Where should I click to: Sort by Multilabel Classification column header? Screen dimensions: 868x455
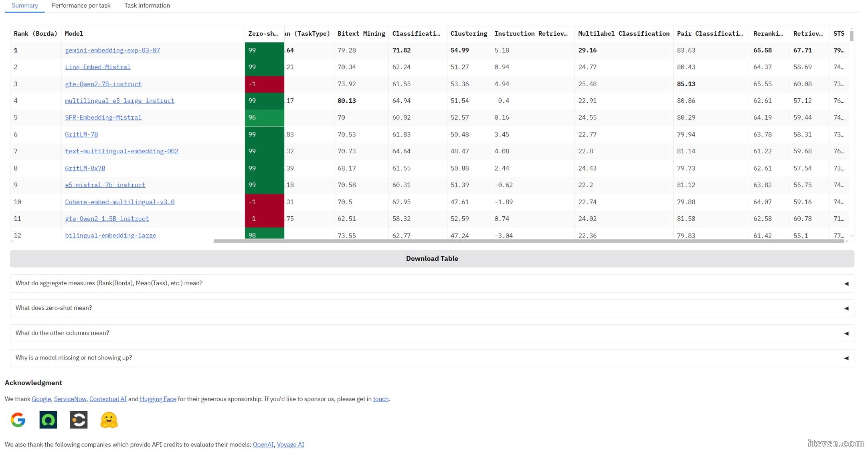click(x=624, y=34)
